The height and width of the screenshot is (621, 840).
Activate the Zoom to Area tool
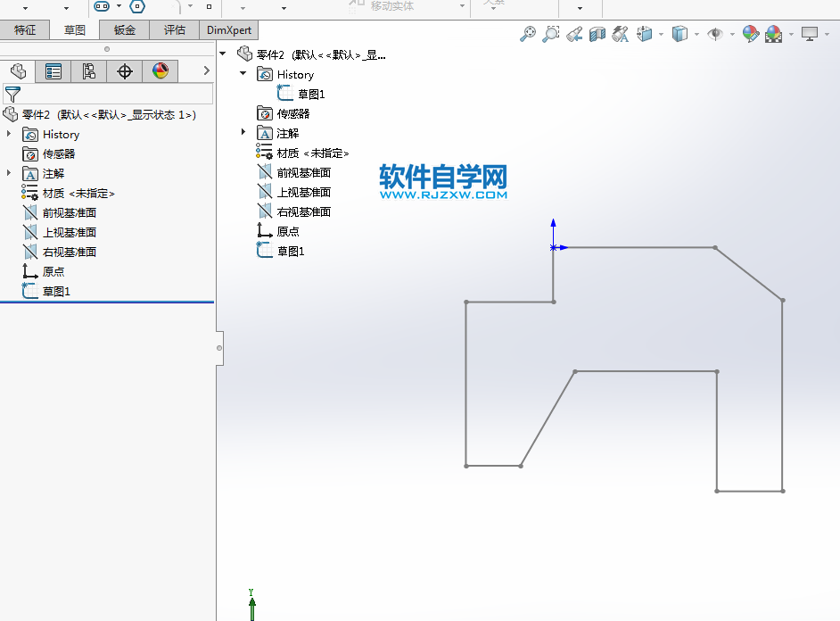click(x=551, y=33)
